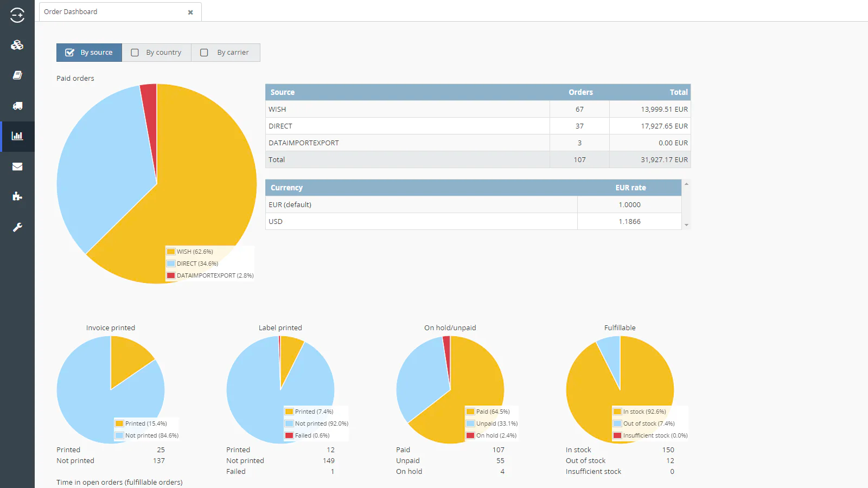Open the bar chart dashboard icon in sidebar
The width and height of the screenshot is (868, 488).
tap(17, 136)
